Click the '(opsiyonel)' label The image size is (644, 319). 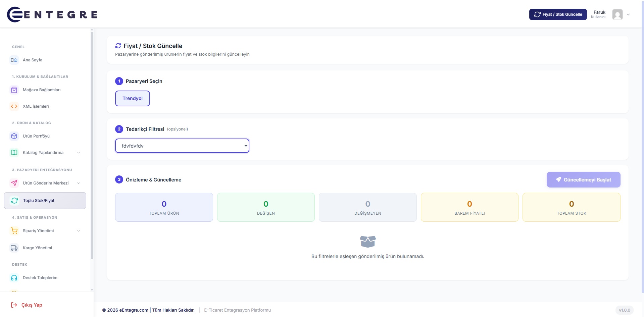tap(178, 129)
